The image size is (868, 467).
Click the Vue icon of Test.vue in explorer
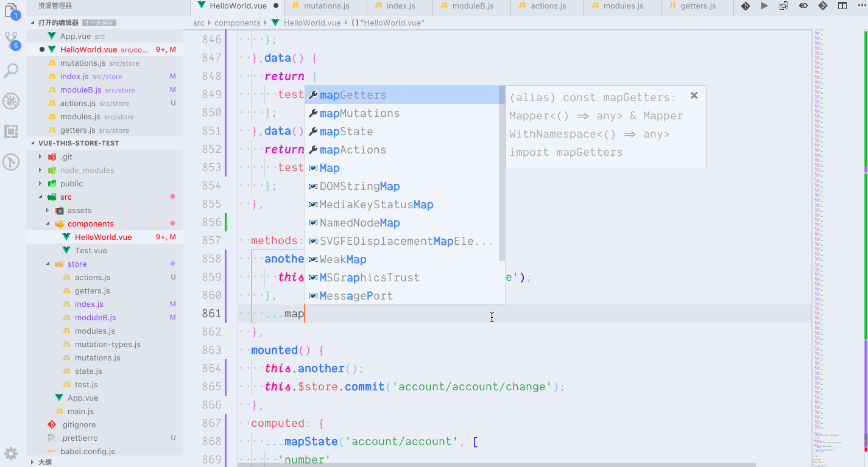(66, 250)
